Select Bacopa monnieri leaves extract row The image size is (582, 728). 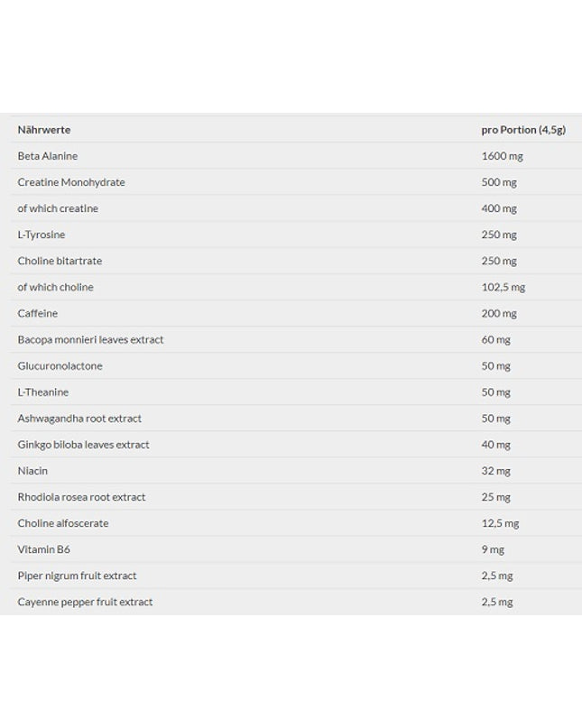(296, 339)
